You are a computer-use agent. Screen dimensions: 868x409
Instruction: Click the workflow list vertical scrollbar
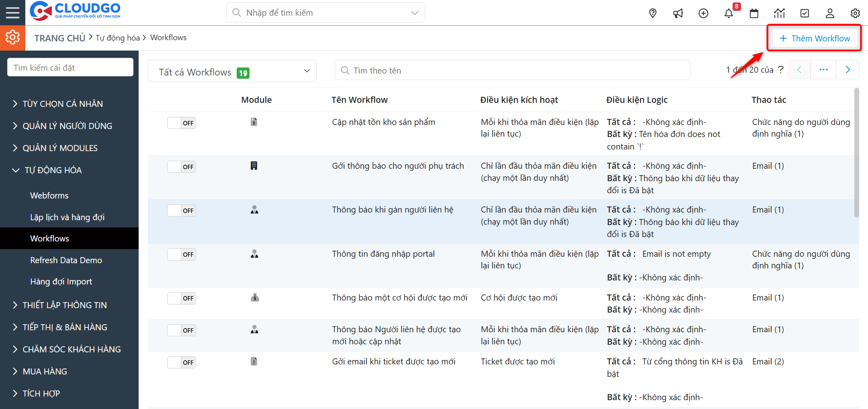(856, 153)
